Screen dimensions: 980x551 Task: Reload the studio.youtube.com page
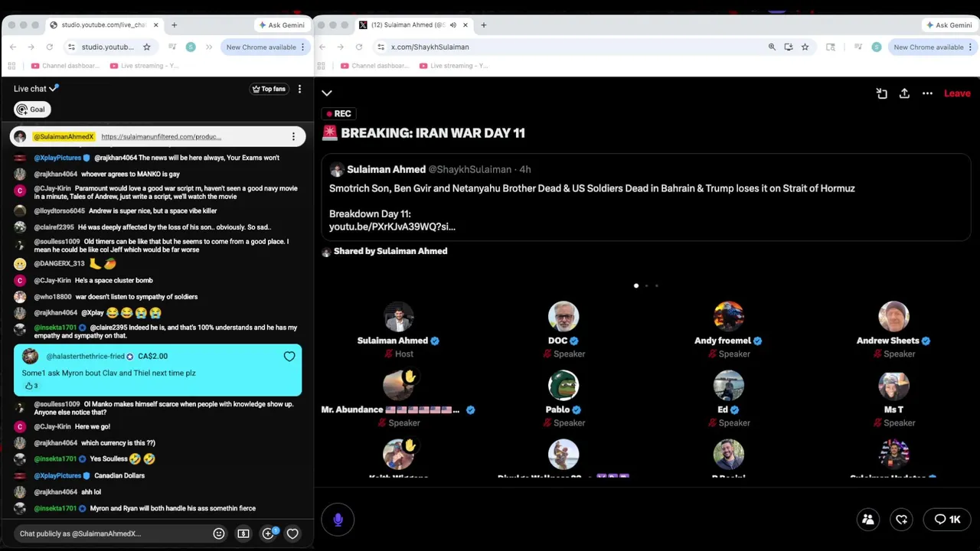[x=49, y=47]
